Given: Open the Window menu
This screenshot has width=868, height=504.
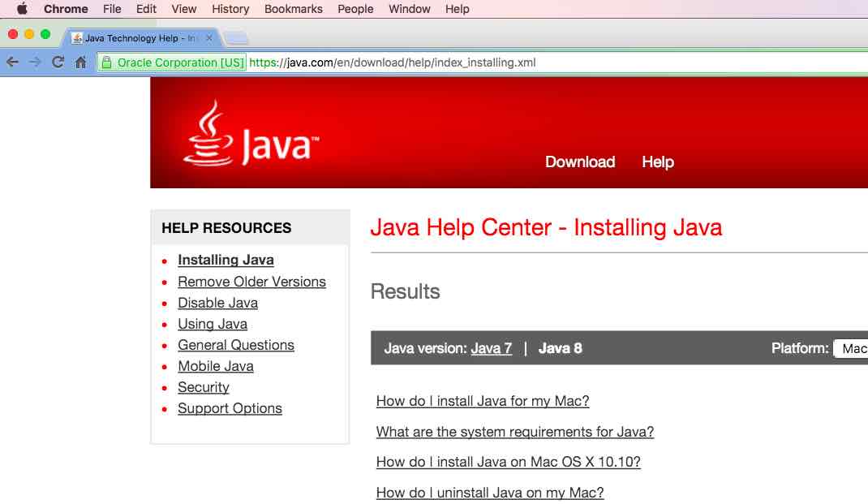Looking at the screenshot, I should pos(409,9).
